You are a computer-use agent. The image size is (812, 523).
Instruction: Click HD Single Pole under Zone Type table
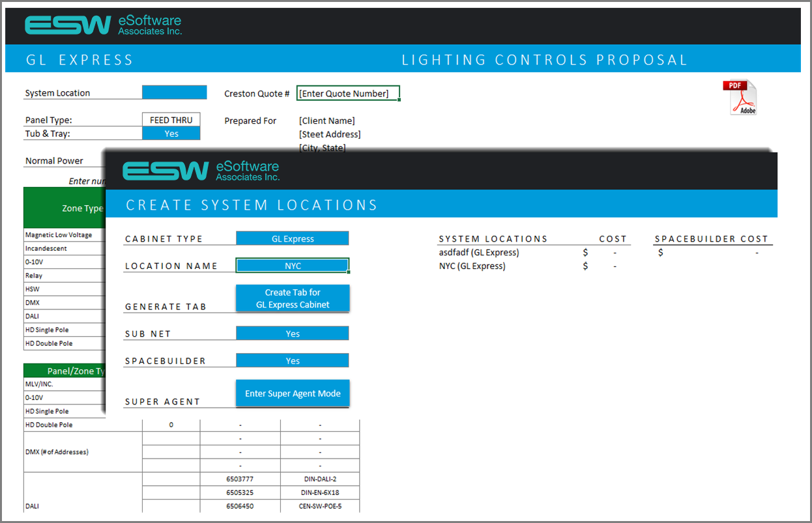(63, 330)
